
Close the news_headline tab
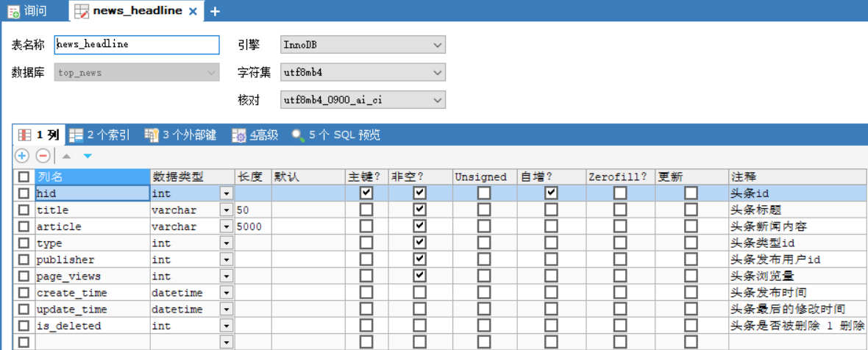[x=193, y=12]
